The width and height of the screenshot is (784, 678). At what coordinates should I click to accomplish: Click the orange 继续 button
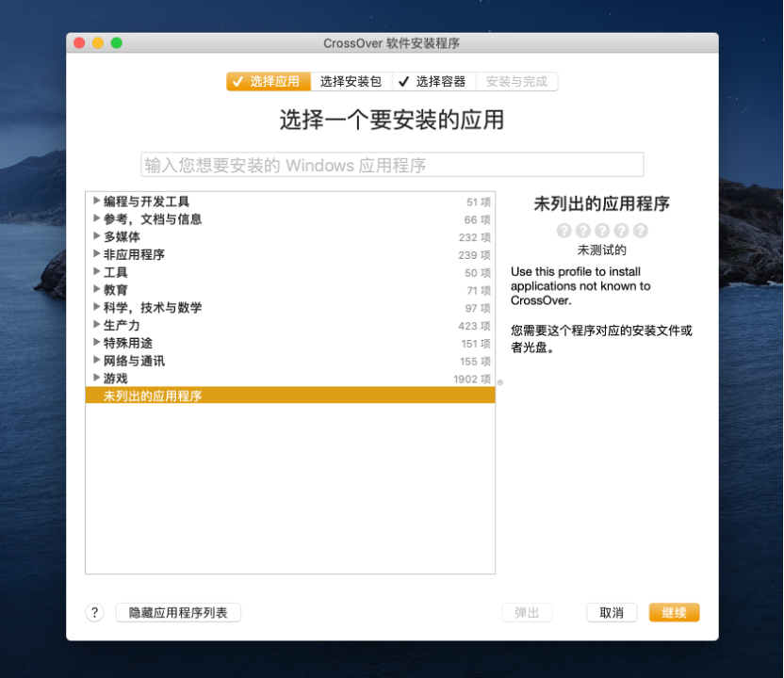(x=674, y=612)
